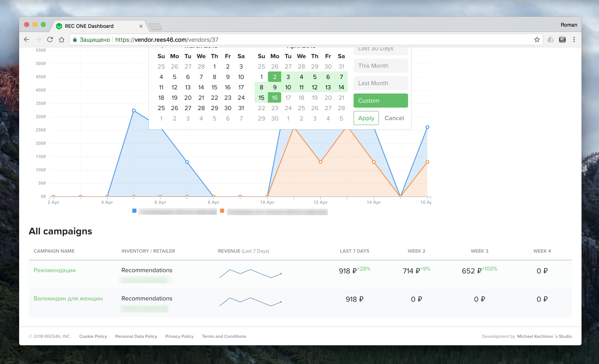Reload the current page
This screenshot has width=599, height=364.
(50, 39)
